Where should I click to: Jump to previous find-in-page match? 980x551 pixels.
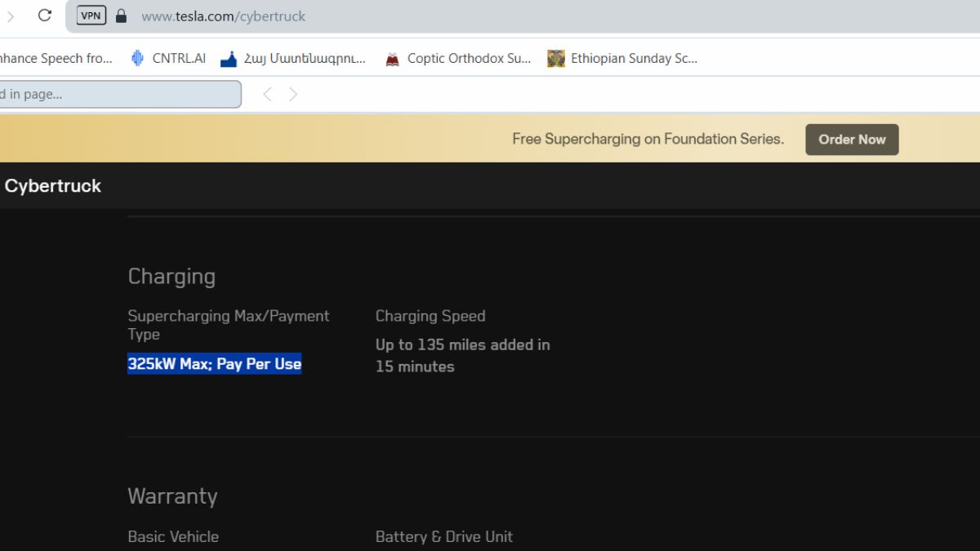click(x=267, y=95)
